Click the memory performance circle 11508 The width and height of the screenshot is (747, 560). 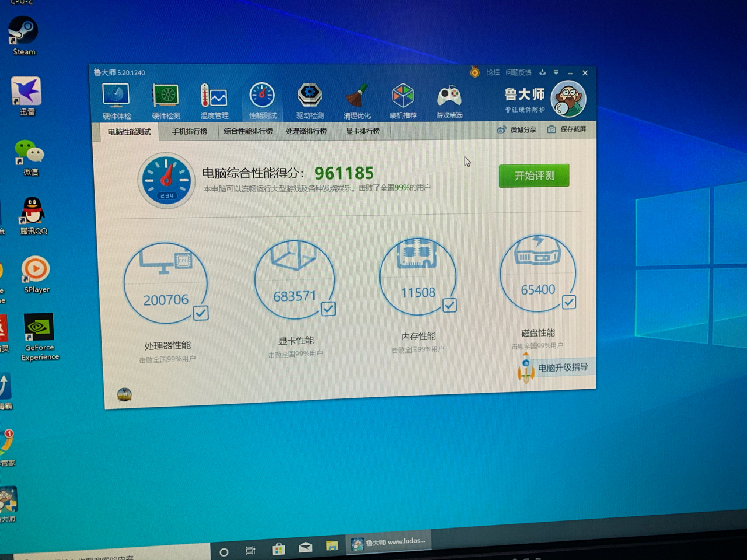418,276
